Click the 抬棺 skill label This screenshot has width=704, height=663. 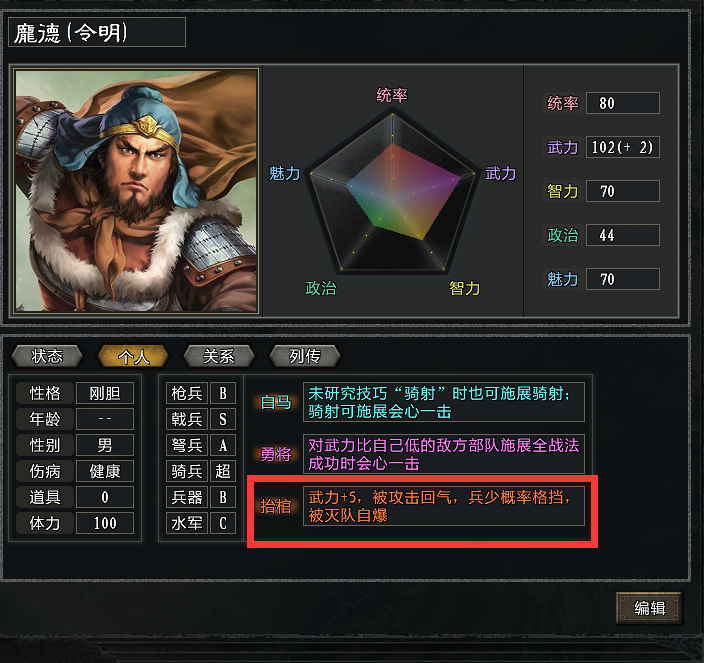click(x=276, y=506)
